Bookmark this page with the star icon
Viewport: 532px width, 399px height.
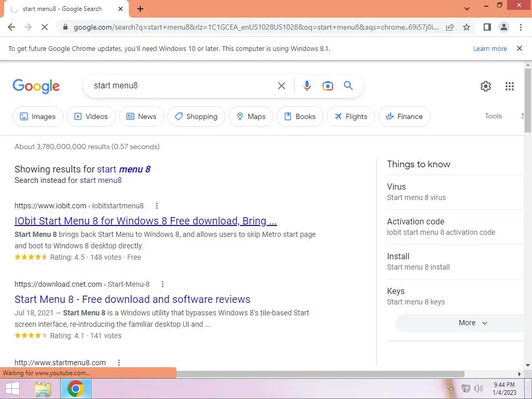(x=467, y=27)
